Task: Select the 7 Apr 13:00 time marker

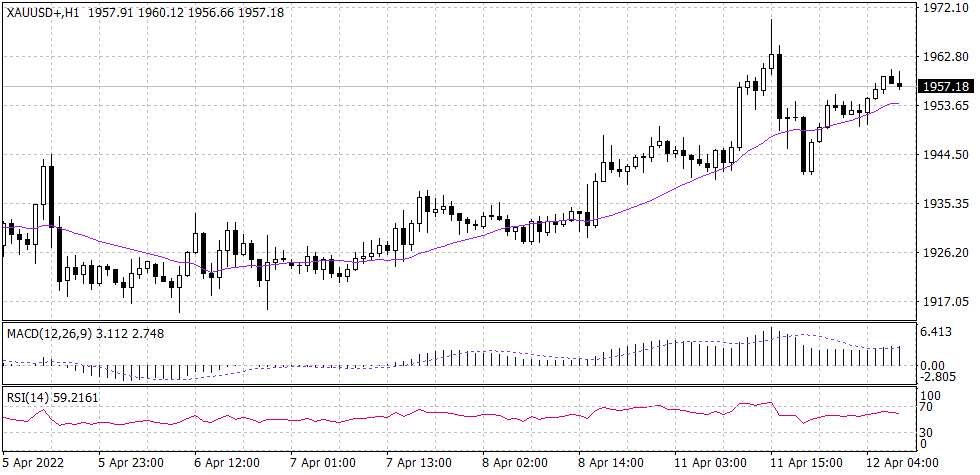Action: tap(418, 463)
